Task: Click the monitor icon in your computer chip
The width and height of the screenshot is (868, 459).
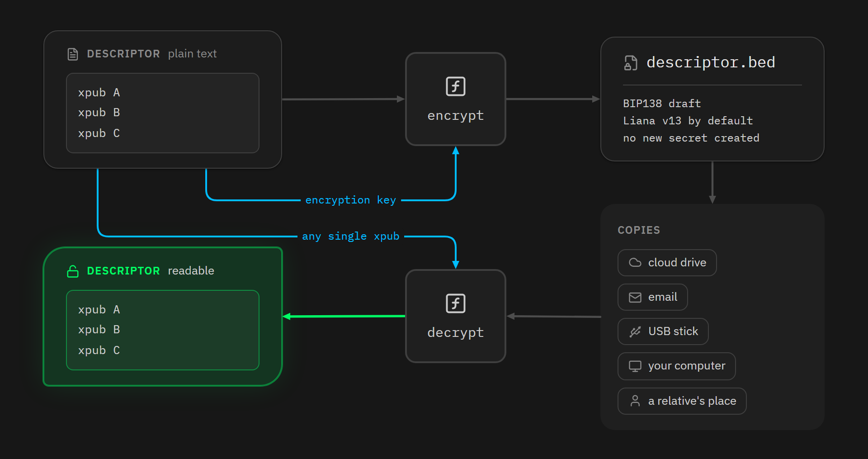Action: coord(635,366)
